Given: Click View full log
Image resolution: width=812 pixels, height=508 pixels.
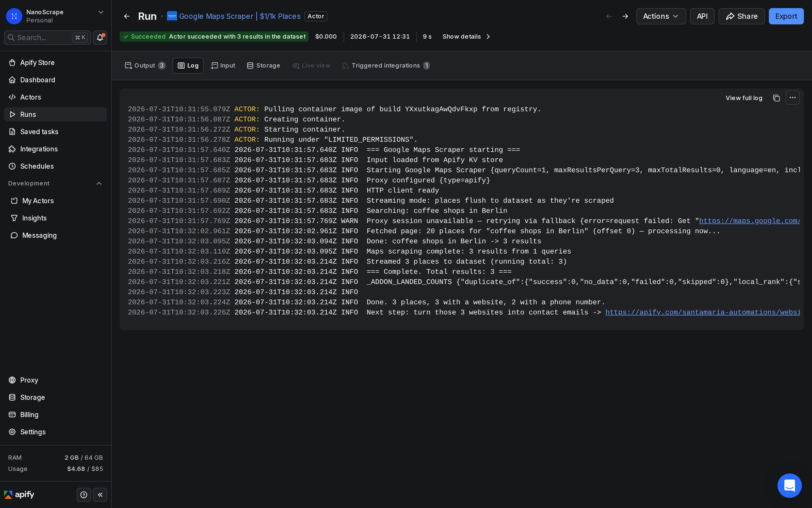Looking at the screenshot, I should pyautogui.click(x=744, y=98).
